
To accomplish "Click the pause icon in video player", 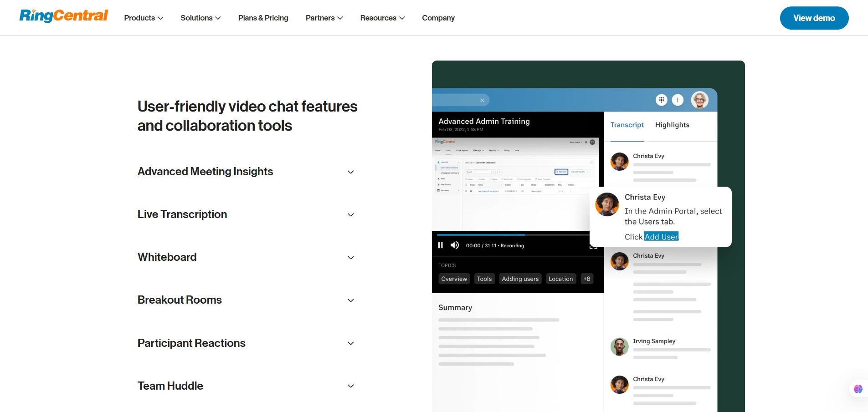I will [x=440, y=245].
